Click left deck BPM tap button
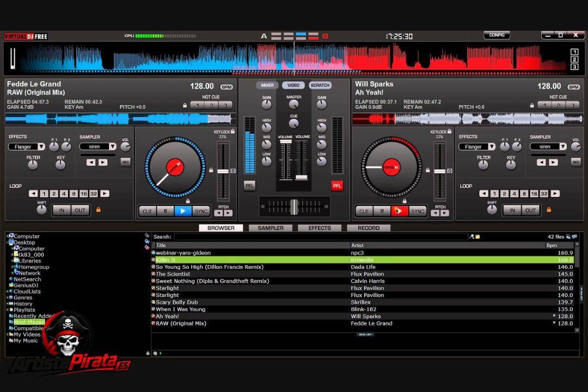 click(x=226, y=87)
